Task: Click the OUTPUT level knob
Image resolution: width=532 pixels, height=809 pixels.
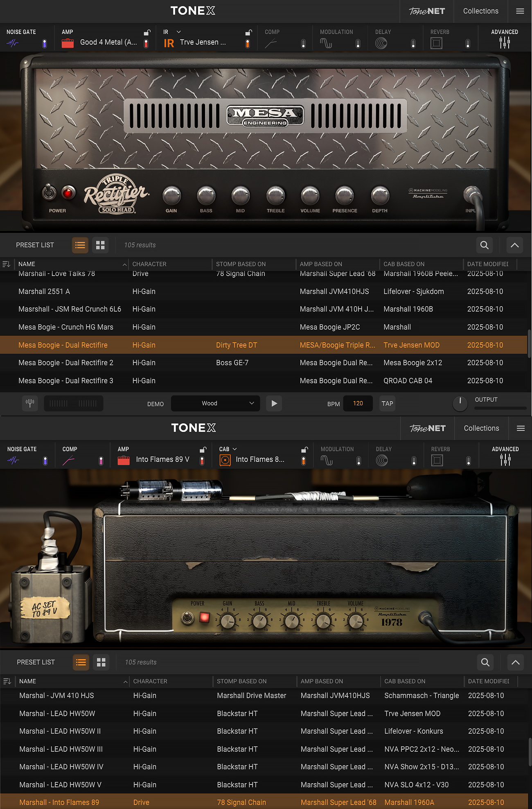Action: click(460, 403)
